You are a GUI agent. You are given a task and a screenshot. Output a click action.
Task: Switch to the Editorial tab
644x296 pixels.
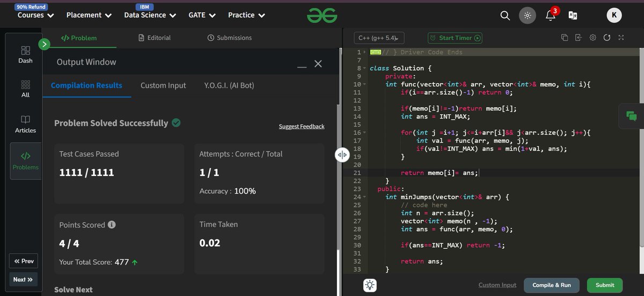click(154, 38)
